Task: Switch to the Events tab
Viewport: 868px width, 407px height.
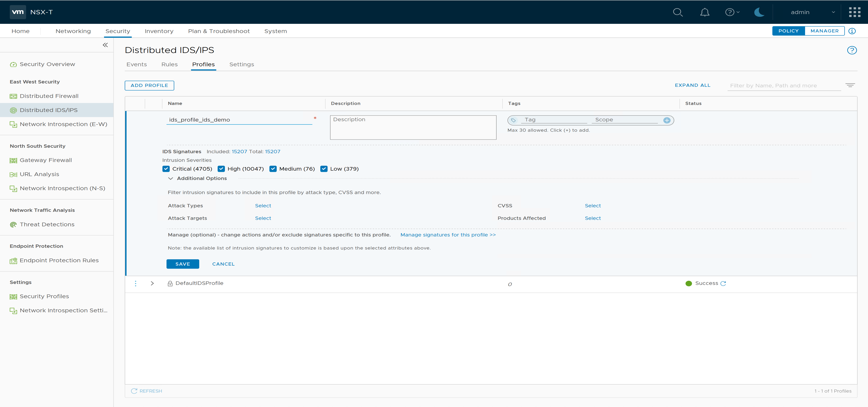Action: [x=137, y=64]
